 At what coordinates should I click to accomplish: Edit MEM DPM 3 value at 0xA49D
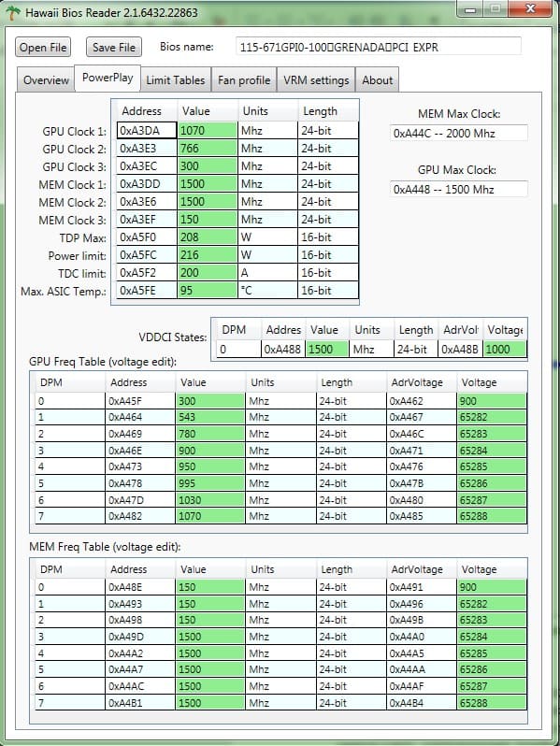[209, 637]
